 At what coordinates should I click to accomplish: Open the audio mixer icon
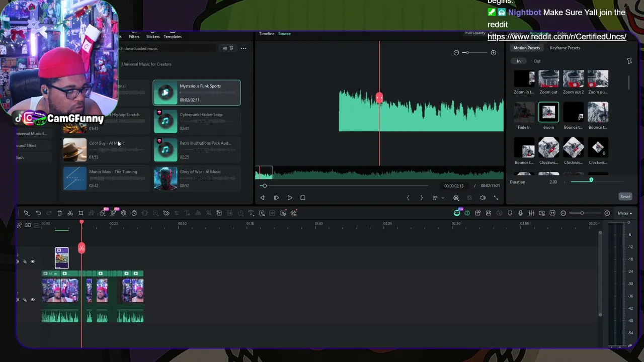[531, 213]
